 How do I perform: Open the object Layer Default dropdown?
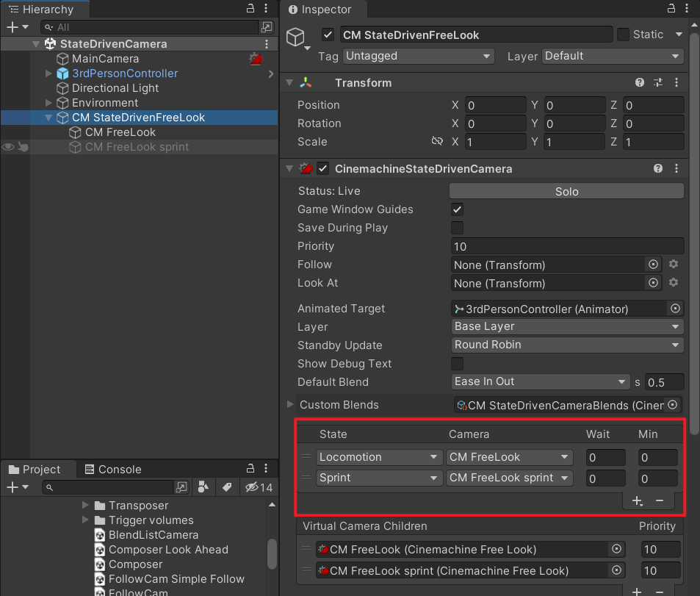pos(612,57)
